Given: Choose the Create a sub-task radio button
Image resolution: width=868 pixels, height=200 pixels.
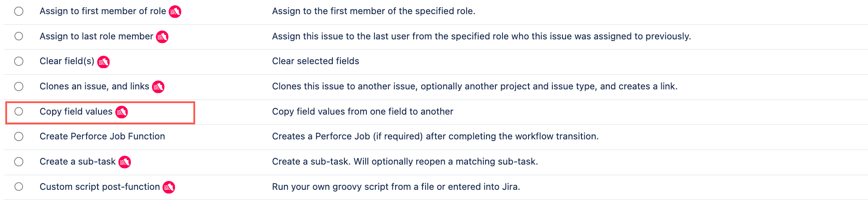Looking at the screenshot, I should [19, 162].
